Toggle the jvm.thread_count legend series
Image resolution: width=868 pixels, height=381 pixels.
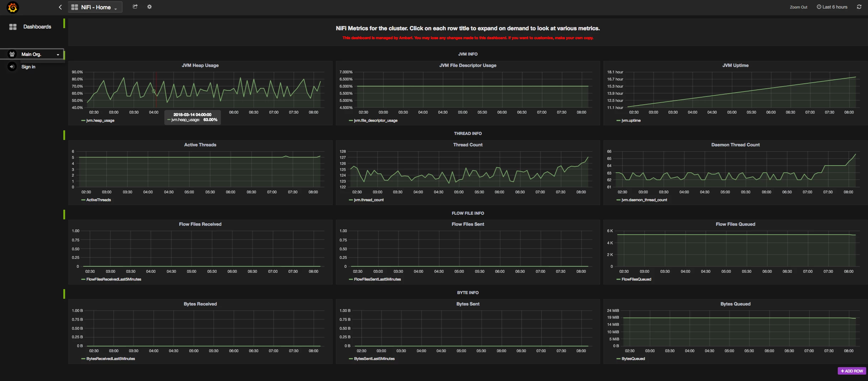coord(369,200)
